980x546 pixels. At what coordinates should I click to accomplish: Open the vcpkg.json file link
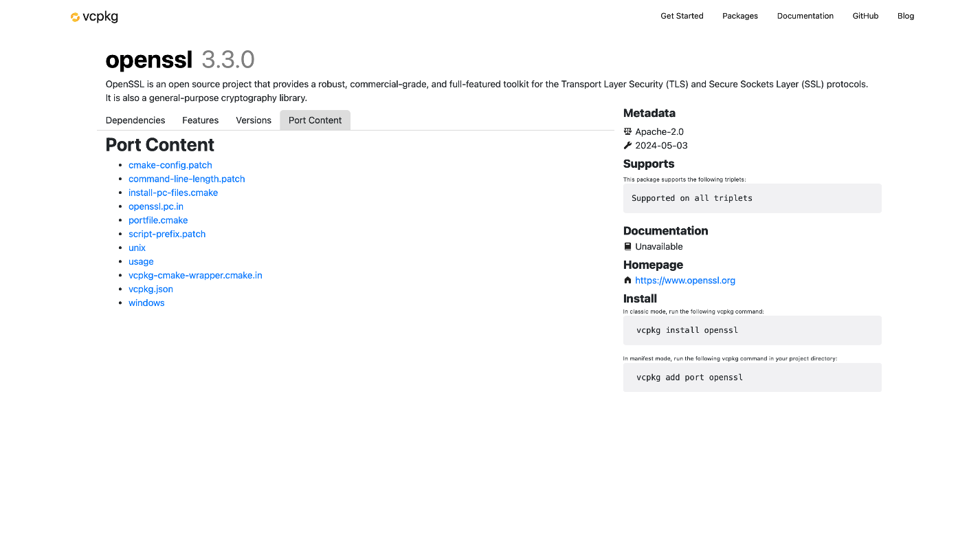(x=151, y=289)
